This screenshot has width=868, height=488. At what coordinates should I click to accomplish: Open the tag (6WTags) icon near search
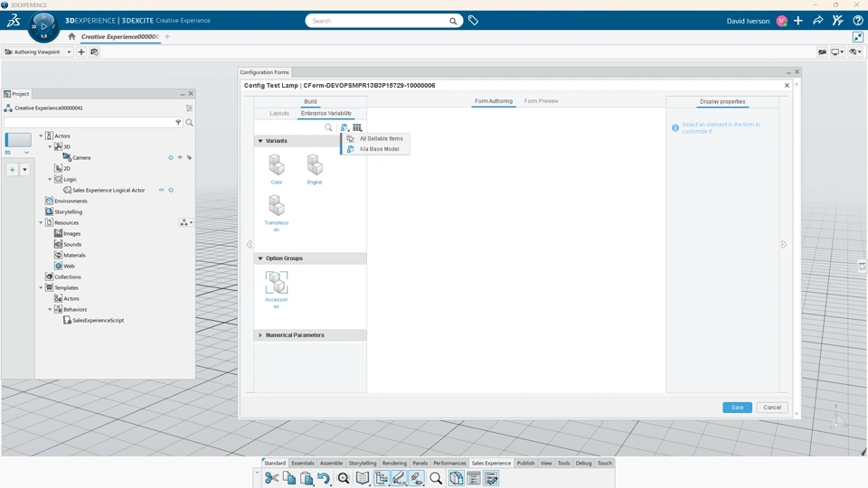click(473, 21)
